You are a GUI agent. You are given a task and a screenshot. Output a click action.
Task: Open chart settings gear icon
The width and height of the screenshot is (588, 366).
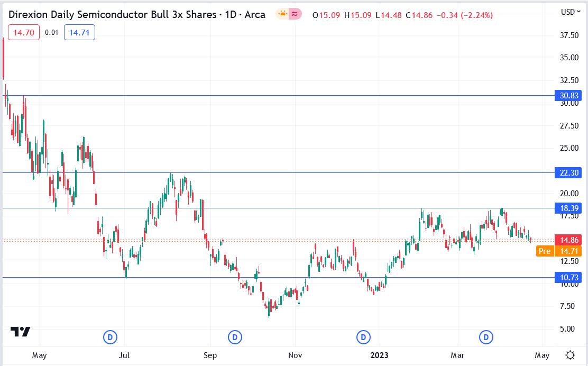tap(571, 355)
